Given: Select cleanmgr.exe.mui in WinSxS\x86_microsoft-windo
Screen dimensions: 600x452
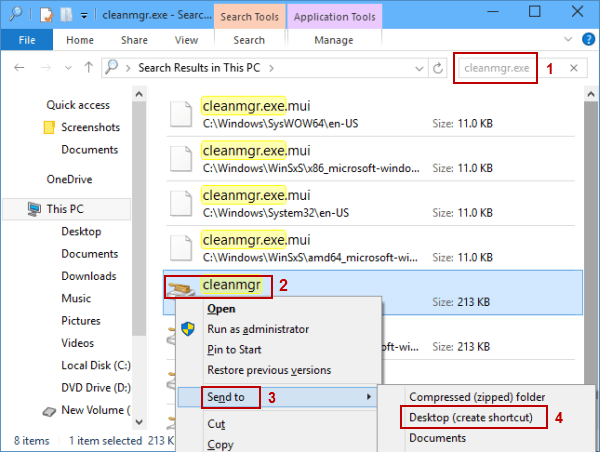Looking at the screenshot, I should pos(370,159).
